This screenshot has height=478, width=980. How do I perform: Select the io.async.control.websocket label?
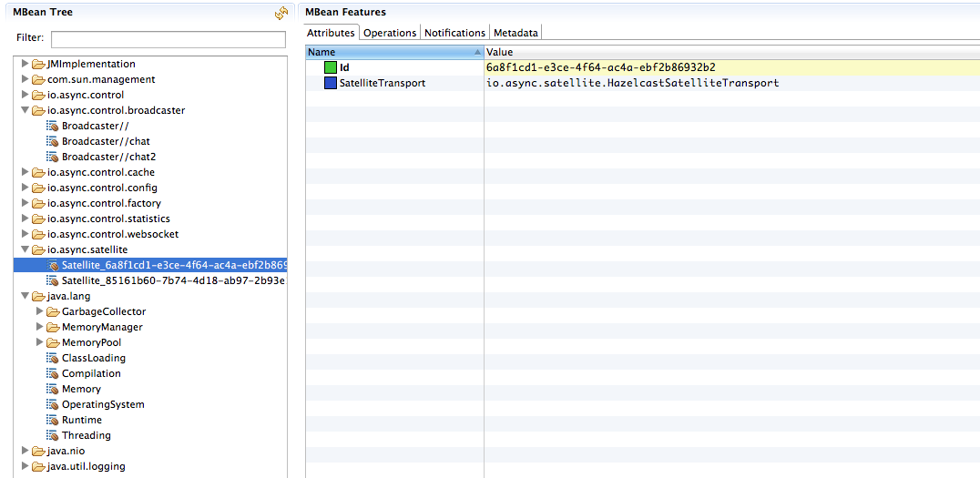click(113, 234)
